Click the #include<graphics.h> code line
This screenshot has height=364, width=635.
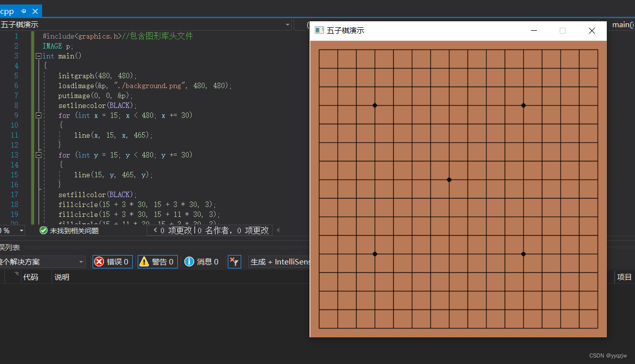click(117, 36)
